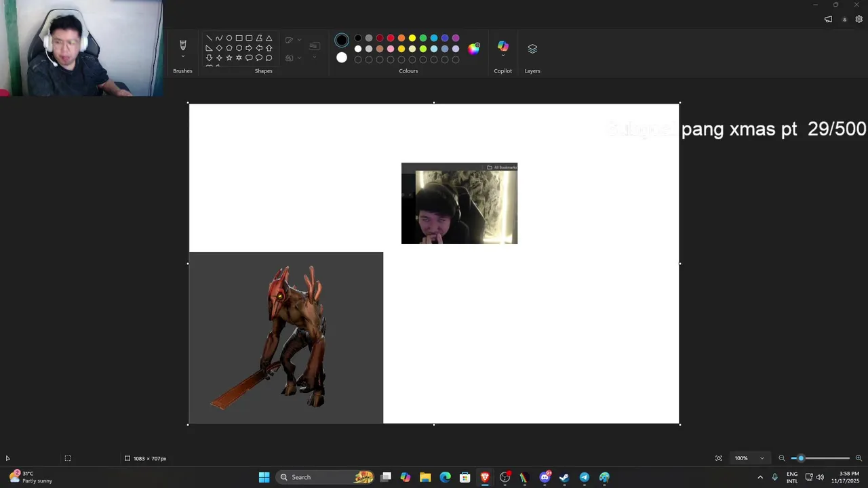The height and width of the screenshot is (488, 868).
Task: Select Colour 2 white secondary swatch
Action: coord(342,58)
